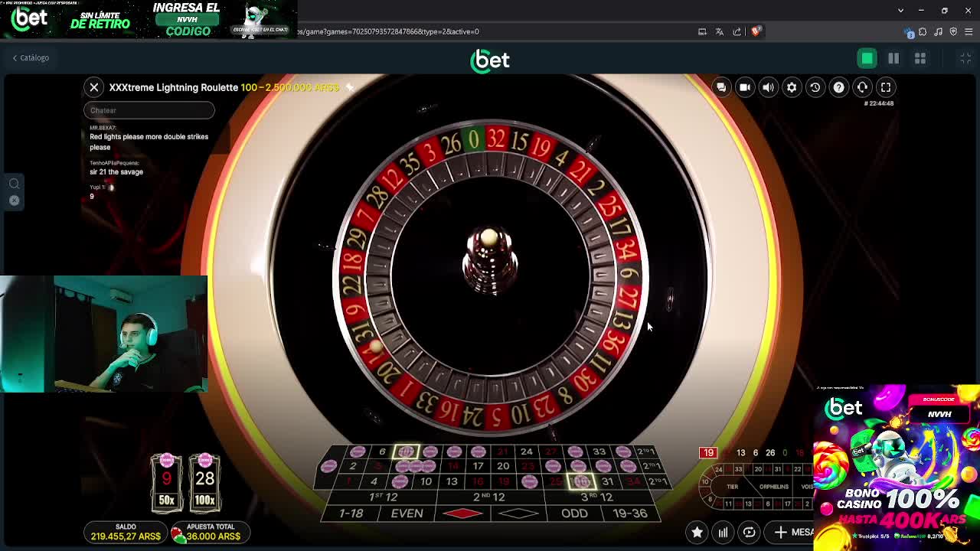This screenshot has width=980, height=551.
Task: Close the XXXtreme Lightning Roulette game
Action: coord(94,87)
